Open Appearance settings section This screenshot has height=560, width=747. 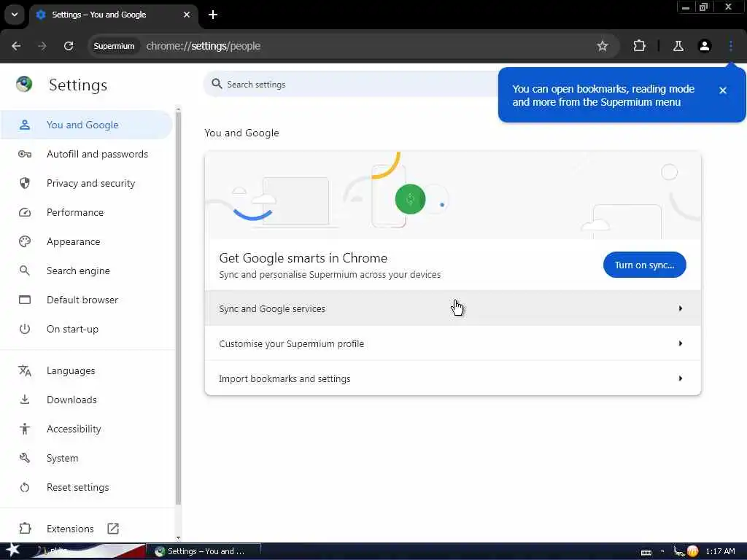(87, 241)
